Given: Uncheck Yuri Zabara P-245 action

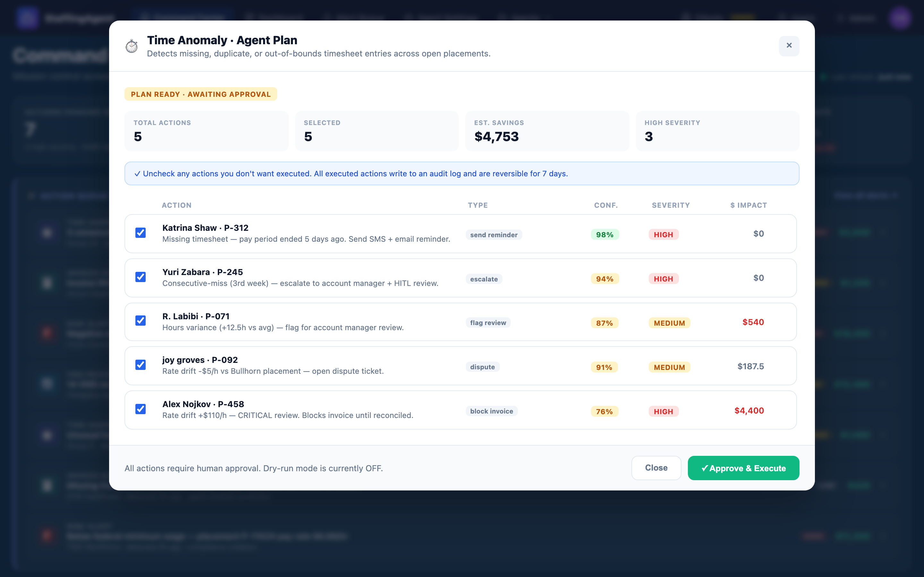Looking at the screenshot, I should pyautogui.click(x=141, y=277).
